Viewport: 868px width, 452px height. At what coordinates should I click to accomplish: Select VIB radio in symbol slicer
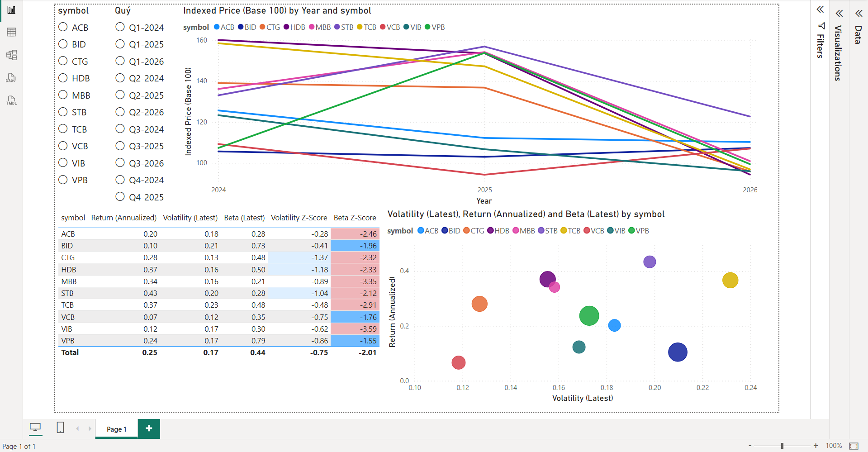click(x=63, y=163)
